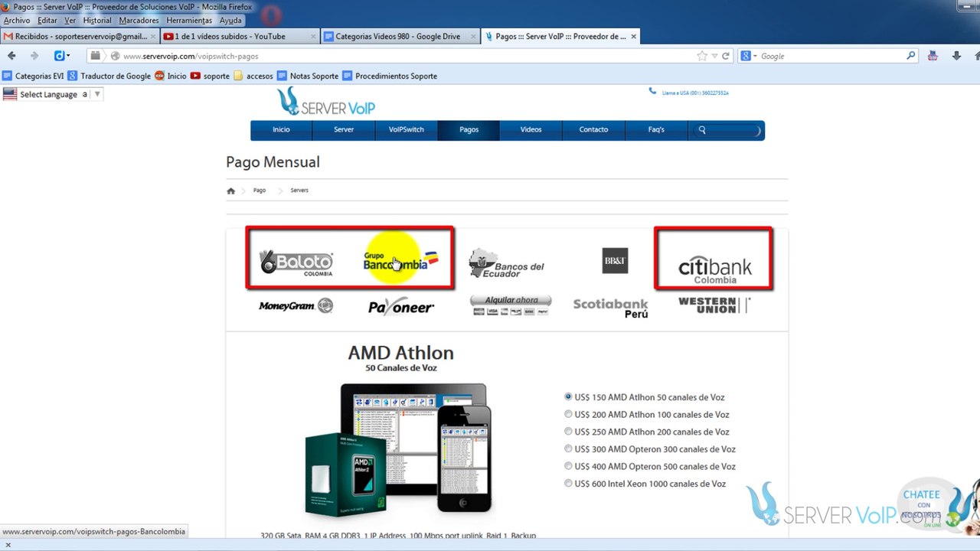Click the Servers breadcrumb link
The width and height of the screenshot is (980, 551).
[x=299, y=191]
